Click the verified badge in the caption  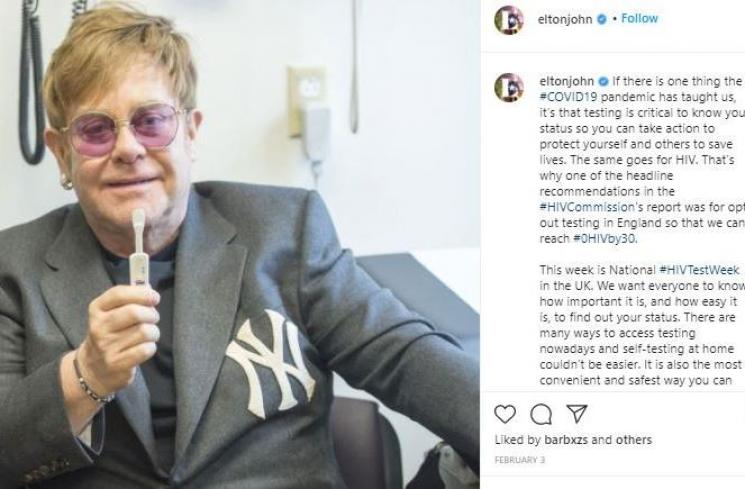602,80
